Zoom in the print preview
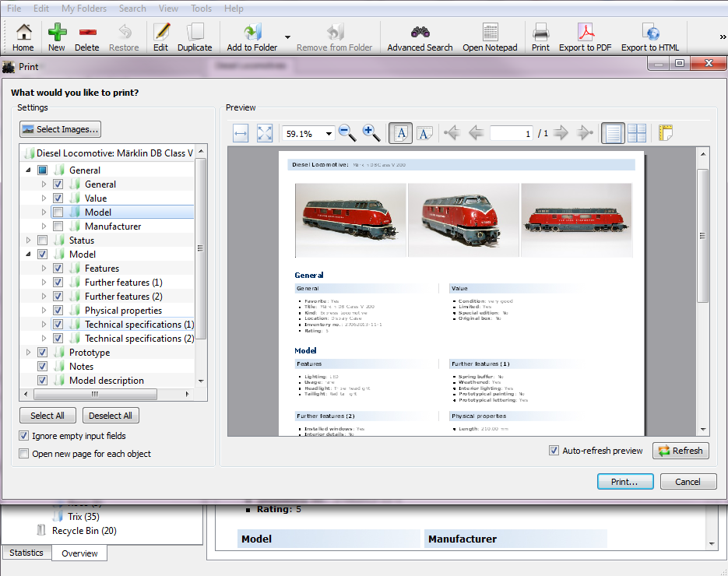The image size is (728, 576). 371,133
